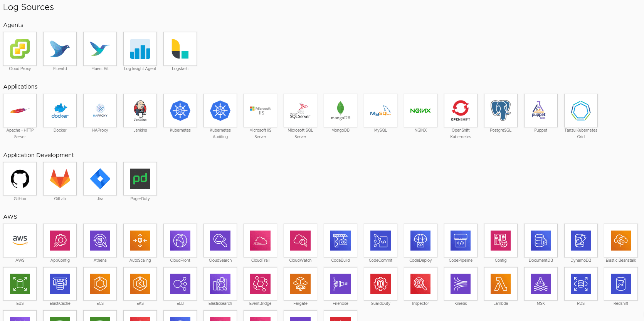The image size is (644, 321).
Task: Open the Inspector log source
Action: [x=421, y=284]
